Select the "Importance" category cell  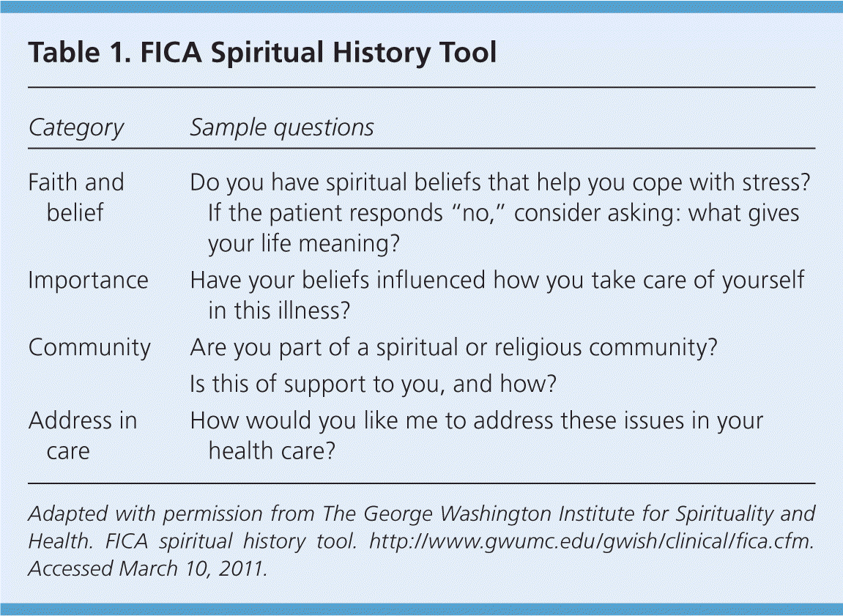click(88, 281)
